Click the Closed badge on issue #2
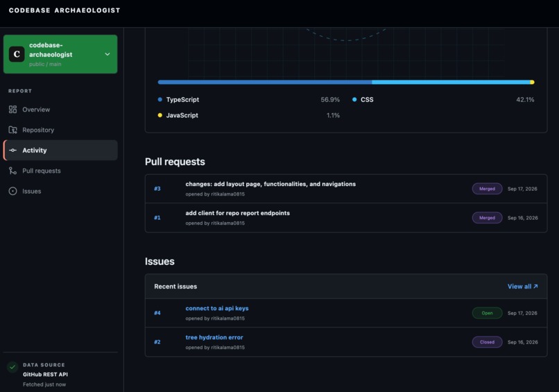559x392 pixels. (x=488, y=342)
